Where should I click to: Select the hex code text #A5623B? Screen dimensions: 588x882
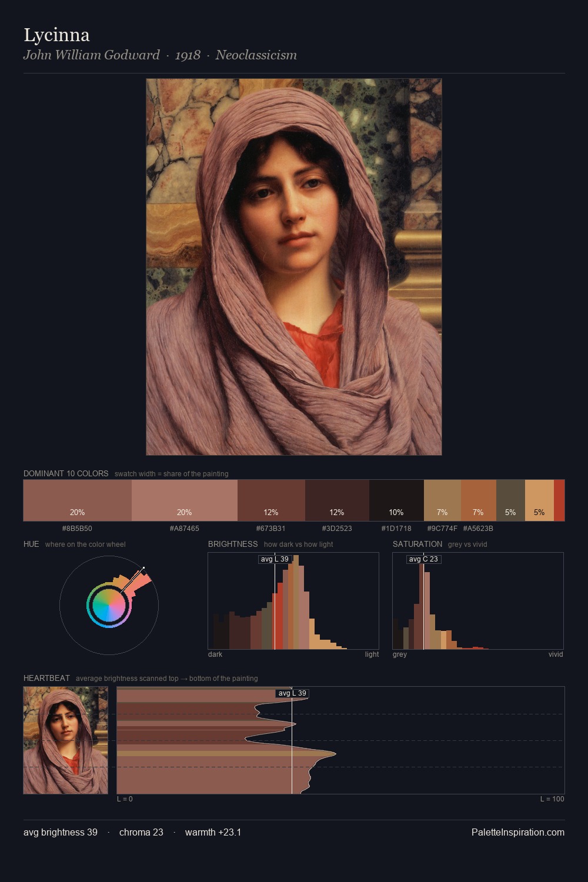[x=478, y=529]
